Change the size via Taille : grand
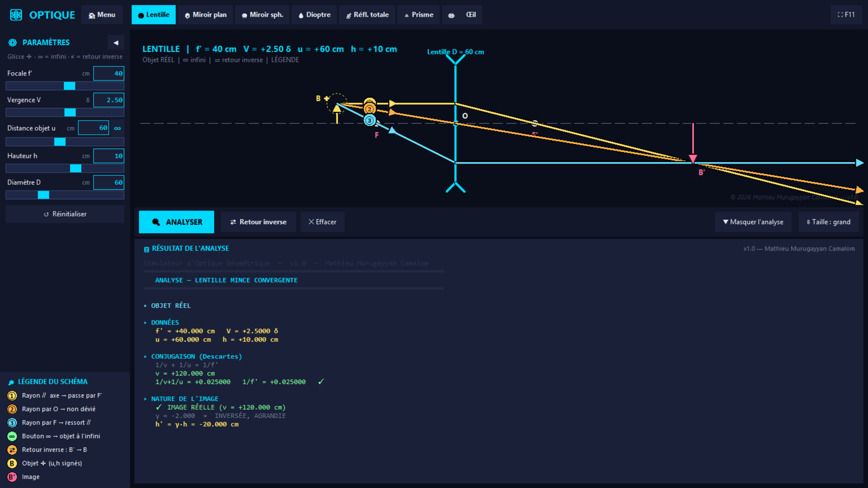Screen dimensions: 868x488 tap(828, 222)
